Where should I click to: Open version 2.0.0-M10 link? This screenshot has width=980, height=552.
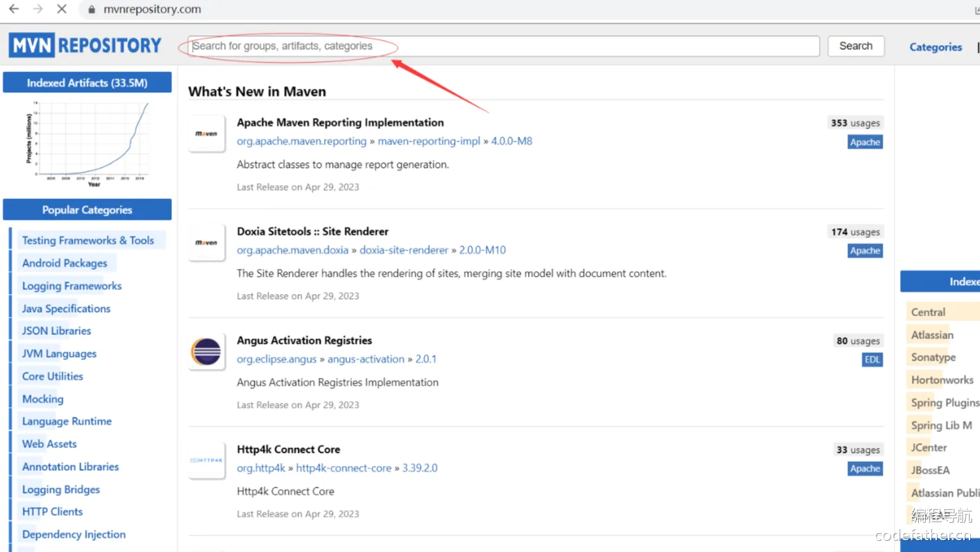point(482,250)
